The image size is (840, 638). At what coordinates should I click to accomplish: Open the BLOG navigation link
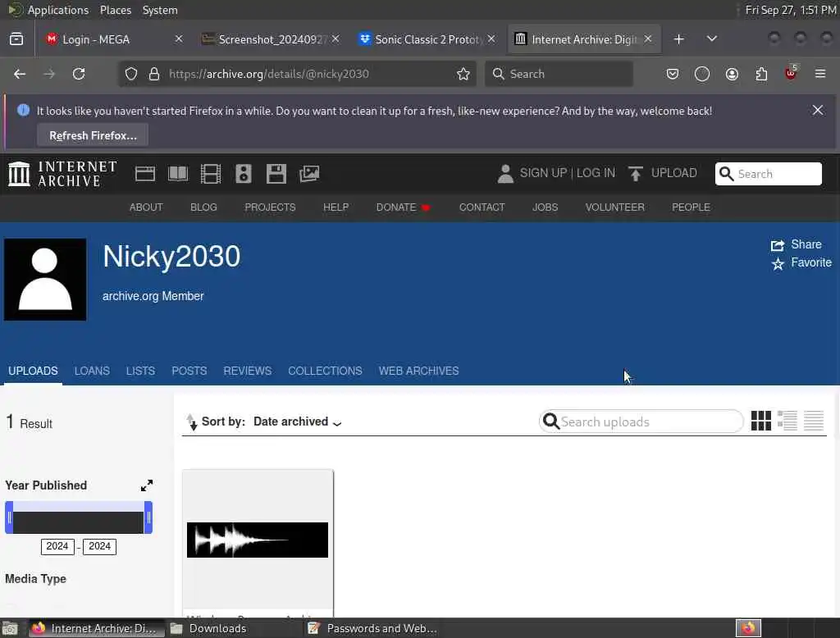pos(203,207)
